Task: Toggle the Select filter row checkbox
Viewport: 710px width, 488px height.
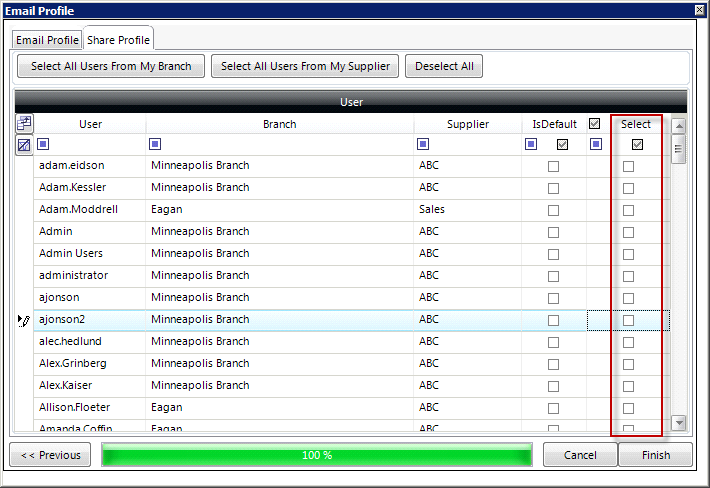Action: [637, 145]
